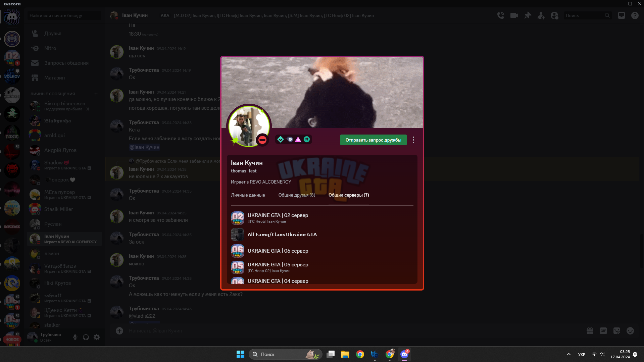644x362 pixels.
Task: Click УКР language indicator in tray
Action: (582, 355)
